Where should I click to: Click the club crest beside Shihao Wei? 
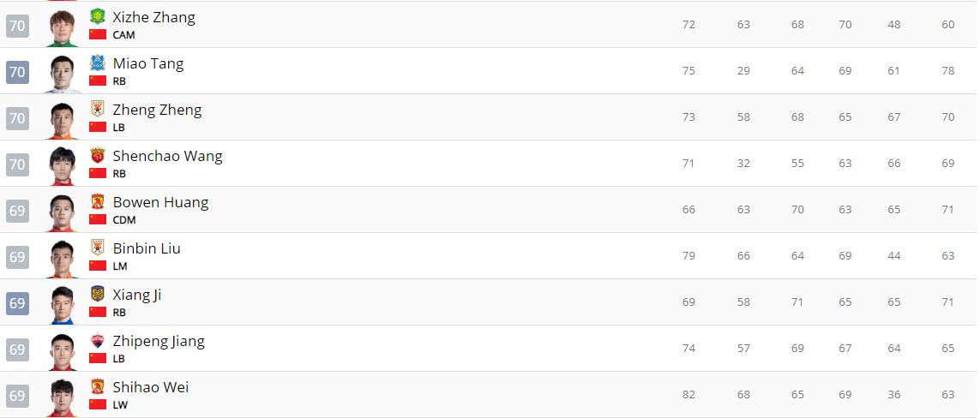click(98, 386)
